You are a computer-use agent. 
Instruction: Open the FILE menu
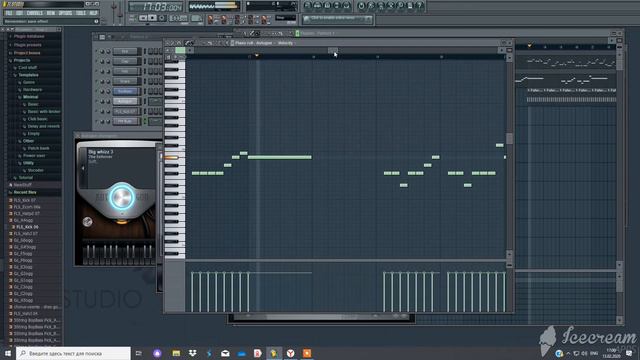click(9, 13)
